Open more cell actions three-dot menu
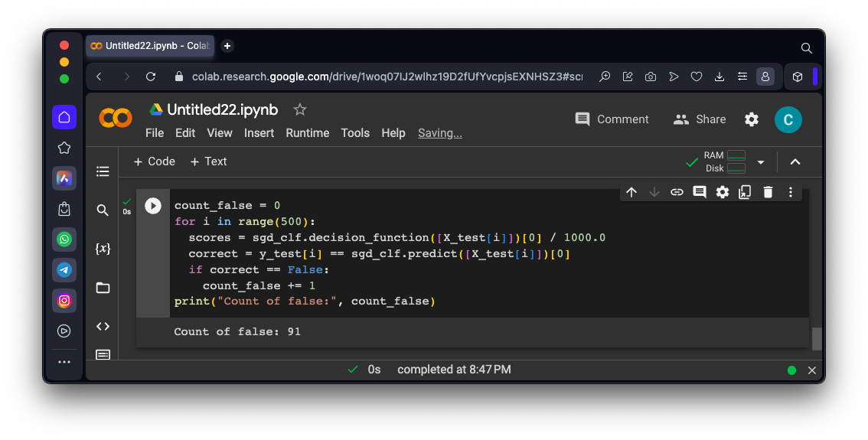 791,192
